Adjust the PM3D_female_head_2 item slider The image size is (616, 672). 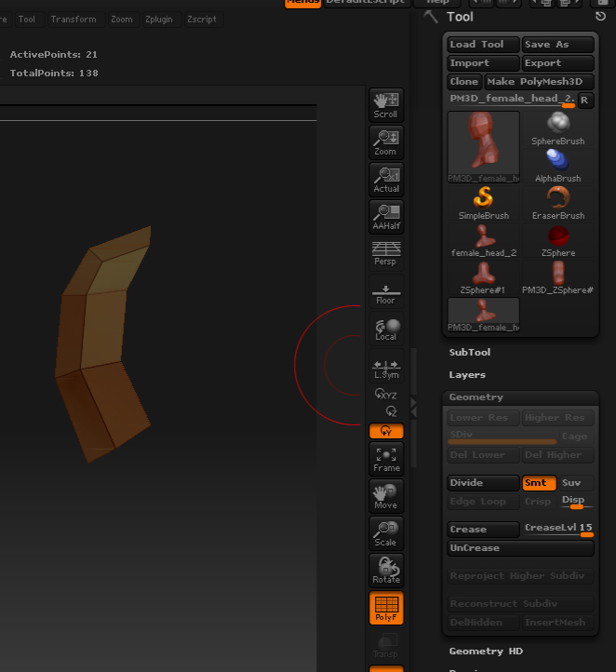click(x=512, y=100)
